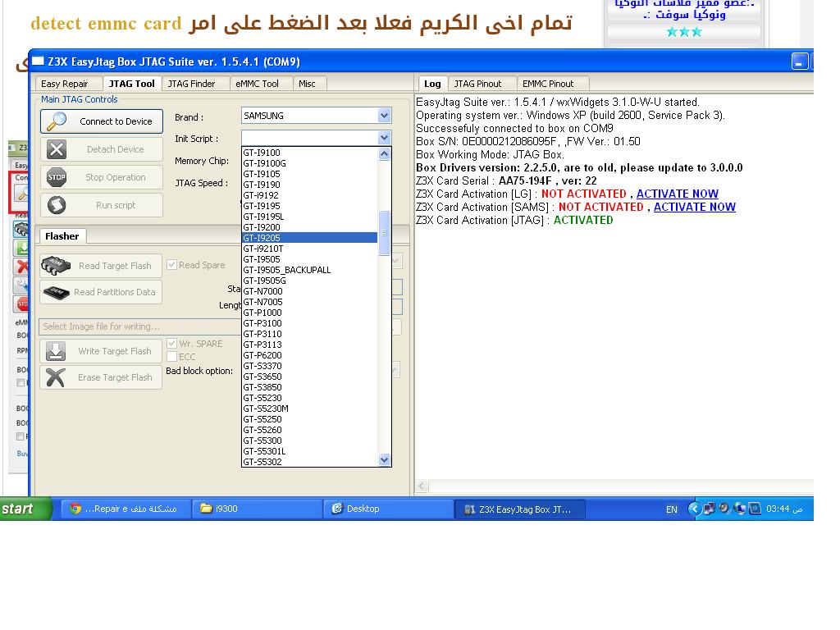Select GT-N7005 list item
840x630 pixels.
click(x=309, y=302)
